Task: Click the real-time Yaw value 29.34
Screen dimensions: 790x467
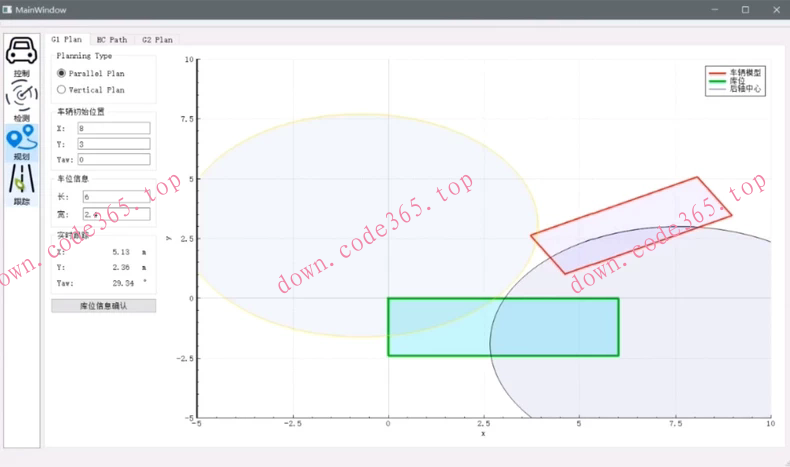Action: tap(123, 284)
